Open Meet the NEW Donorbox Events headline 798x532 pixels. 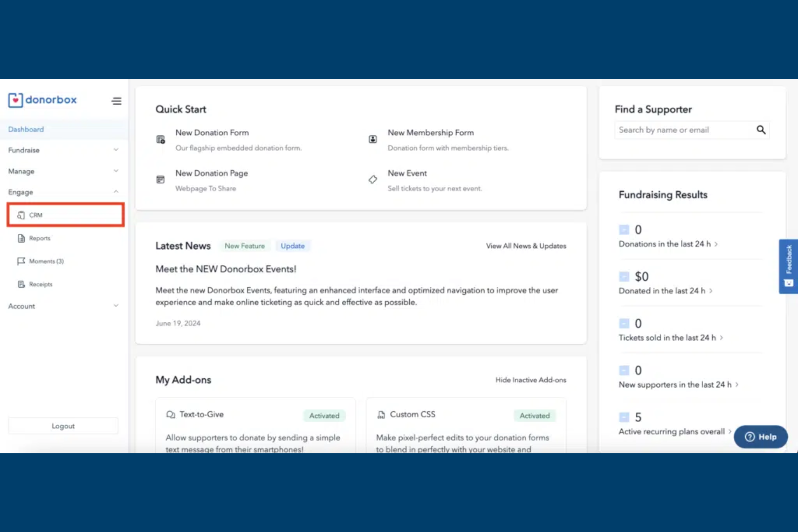[x=226, y=269]
